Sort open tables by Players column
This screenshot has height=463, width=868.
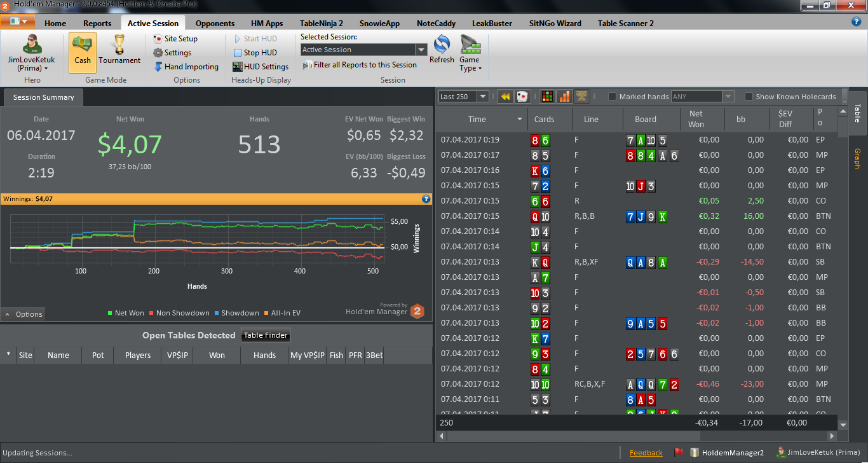(x=138, y=356)
